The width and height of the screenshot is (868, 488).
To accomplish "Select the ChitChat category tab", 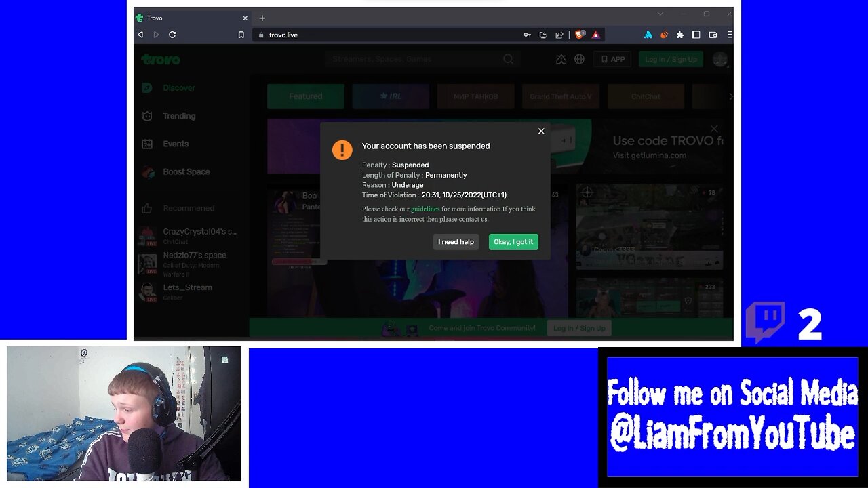I will [x=646, y=96].
